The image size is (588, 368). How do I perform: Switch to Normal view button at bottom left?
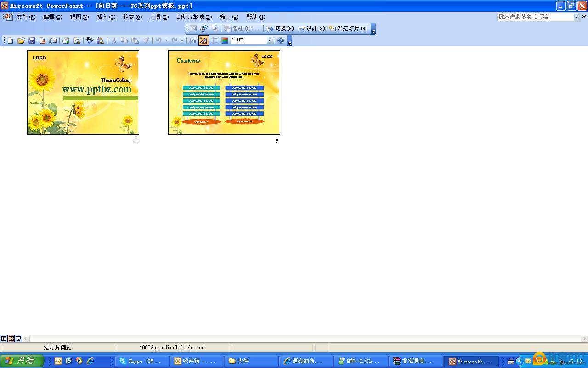pyautogui.click(x=4, y=339)
